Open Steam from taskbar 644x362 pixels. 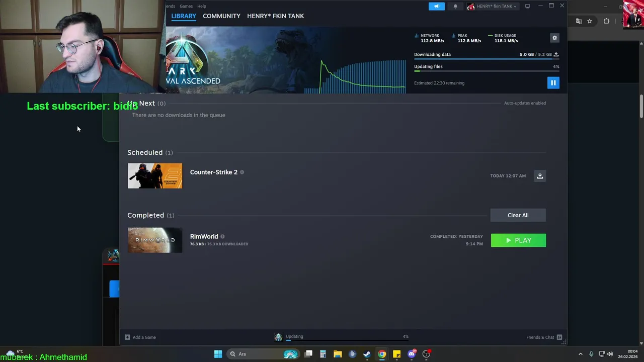[367, 354]
